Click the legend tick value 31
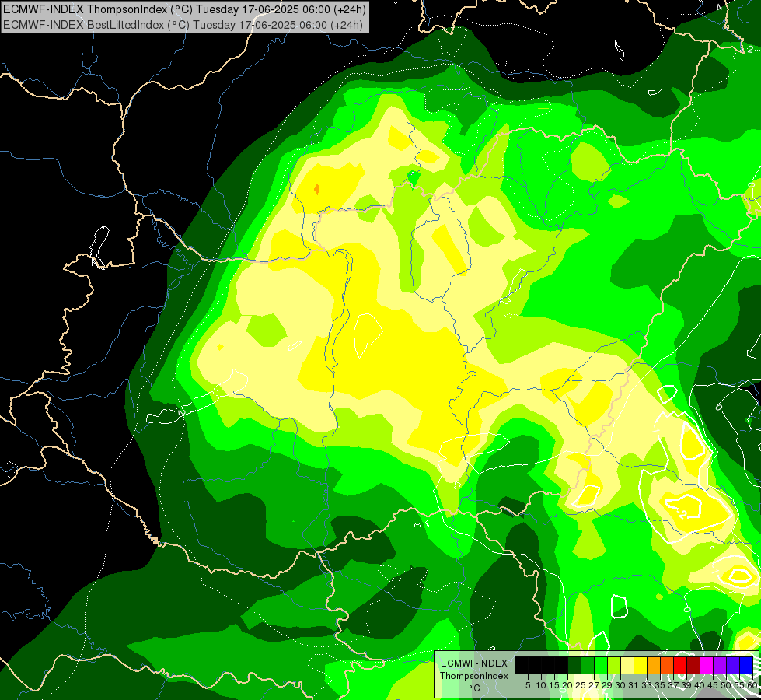 coord(634,685)
